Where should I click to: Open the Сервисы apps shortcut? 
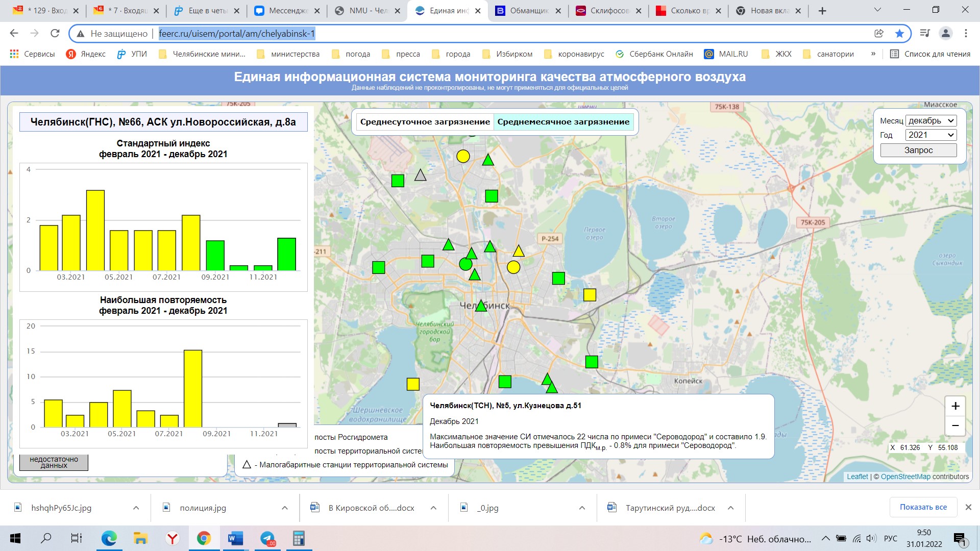32,54
